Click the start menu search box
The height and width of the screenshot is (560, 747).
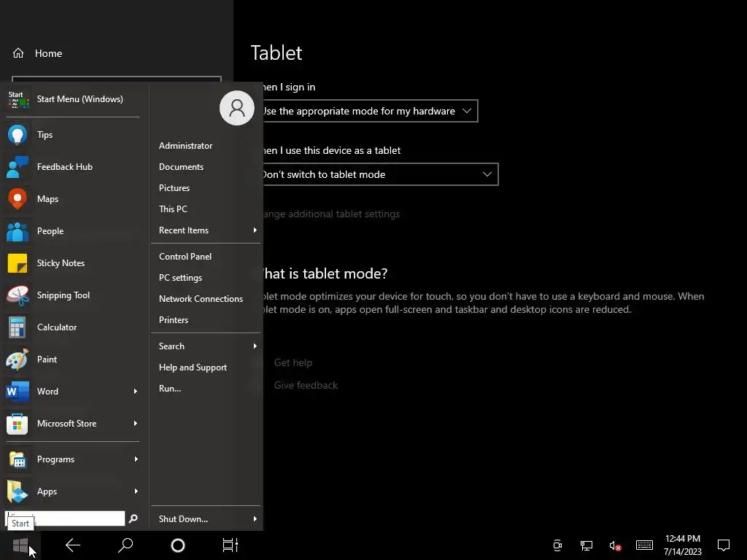[65, 518]
